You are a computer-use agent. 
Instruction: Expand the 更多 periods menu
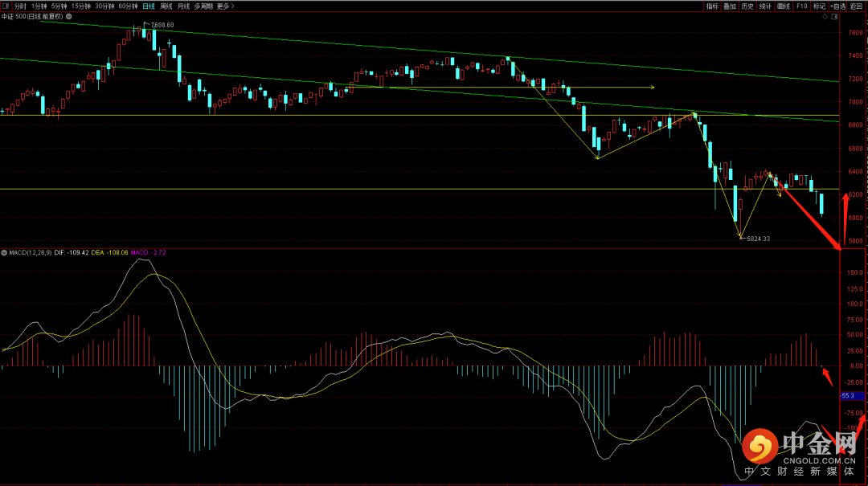[x=223, y=6]
